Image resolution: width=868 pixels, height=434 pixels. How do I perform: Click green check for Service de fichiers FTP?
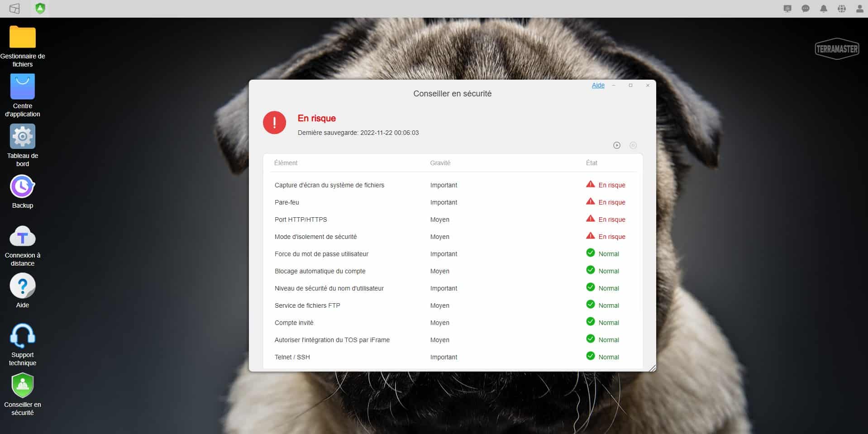[591, 304]
